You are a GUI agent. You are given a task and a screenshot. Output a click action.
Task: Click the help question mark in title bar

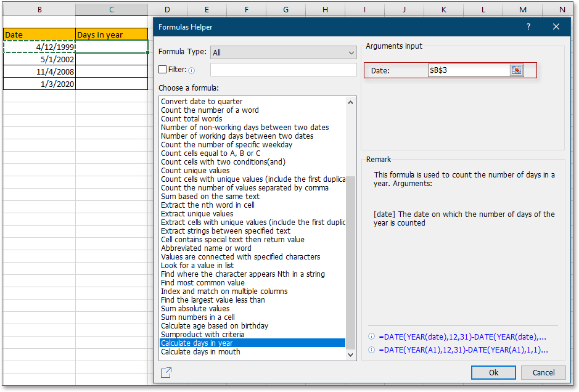(x=528, y=27)
